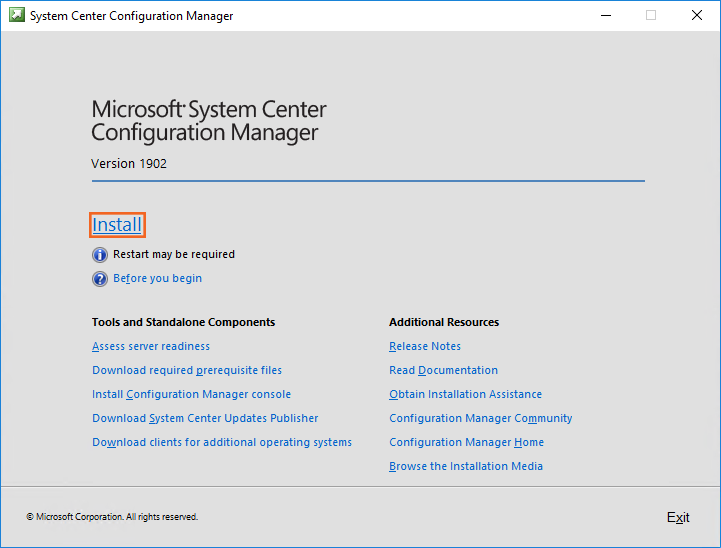Visit Configuration Manager Community
This screenshot has height=548, width=721.
tap(481, 418)
